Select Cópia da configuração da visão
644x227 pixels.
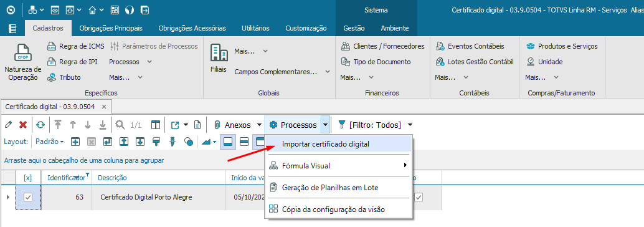(x=338, y=210)
